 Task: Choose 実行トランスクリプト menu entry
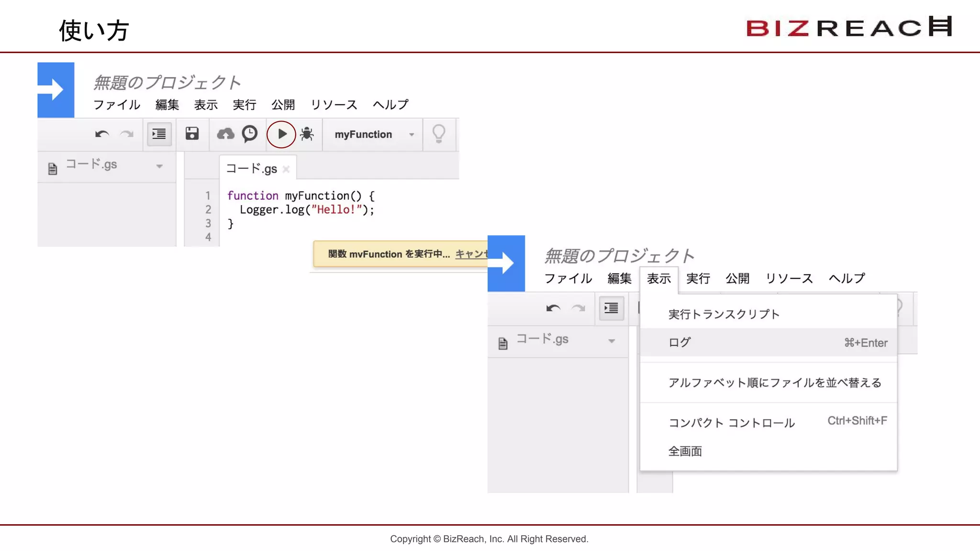724,314
